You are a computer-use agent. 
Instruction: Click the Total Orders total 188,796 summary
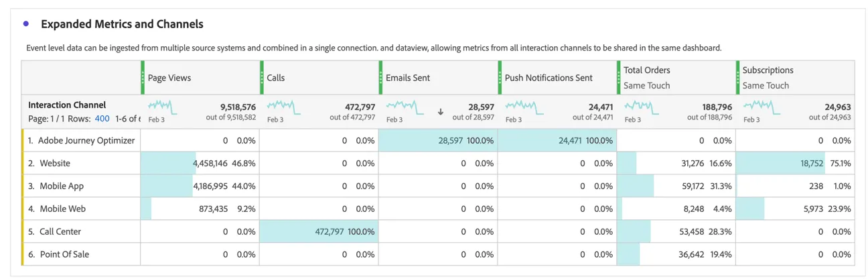tap(717, 107)
